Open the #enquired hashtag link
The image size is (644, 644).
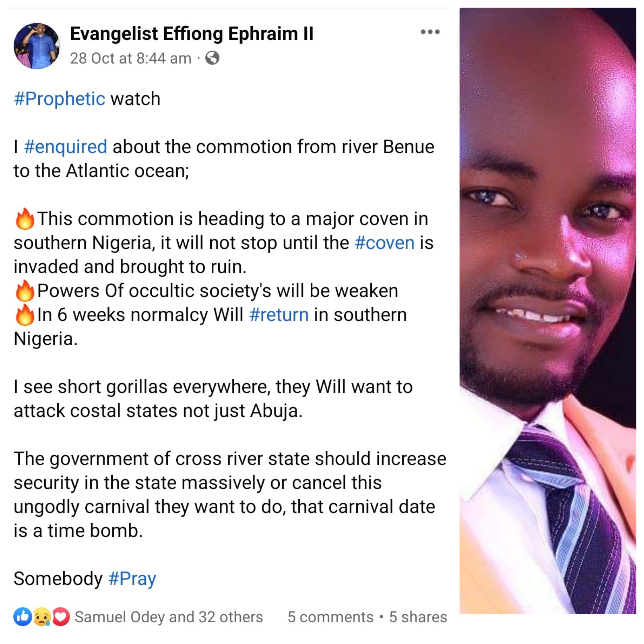tap(66, 147)
